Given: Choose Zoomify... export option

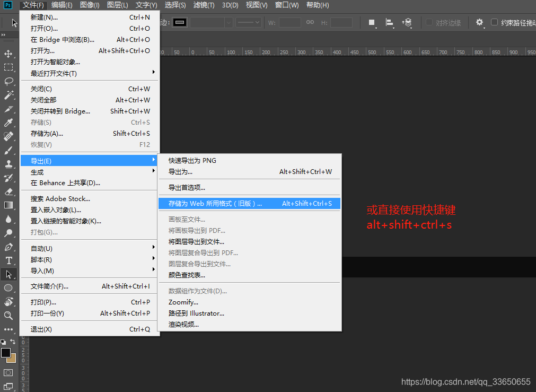Looking at the screenshot, I should click(x=250, y=302).
